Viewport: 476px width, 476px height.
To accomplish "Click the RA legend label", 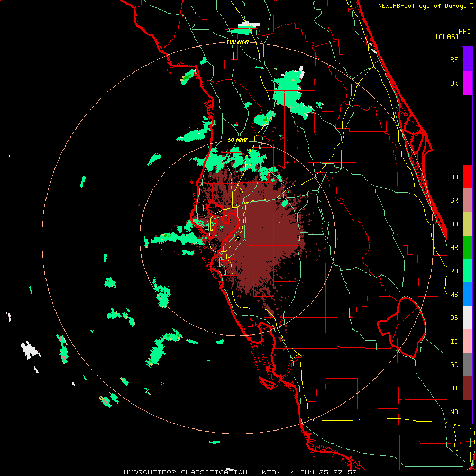I will click(x=454, y=271).
